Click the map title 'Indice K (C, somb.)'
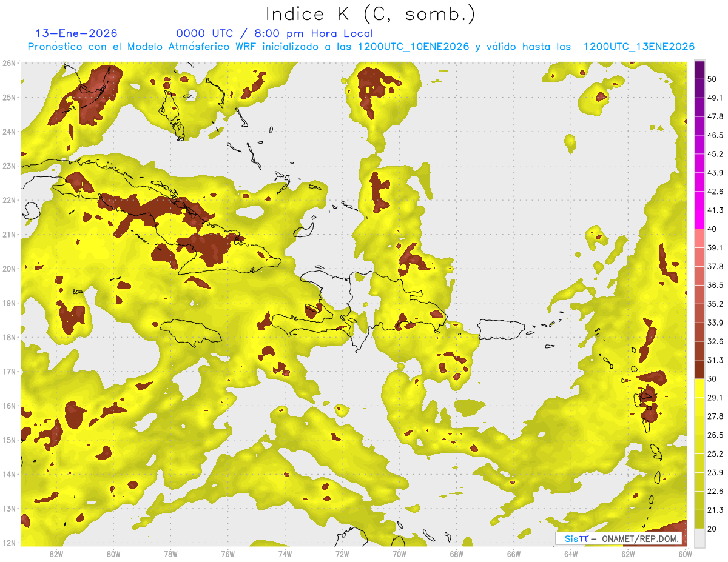 [x=371, y=14]
